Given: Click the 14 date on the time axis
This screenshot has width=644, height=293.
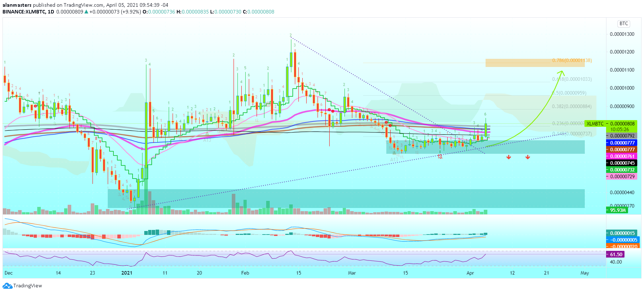Looking at the screenshot, I should pos(58,273).
